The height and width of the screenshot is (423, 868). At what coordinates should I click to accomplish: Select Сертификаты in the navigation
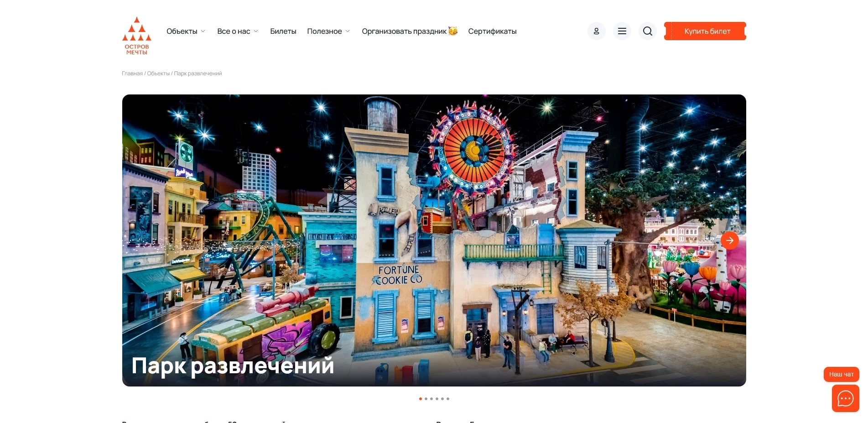pos(492,31)
